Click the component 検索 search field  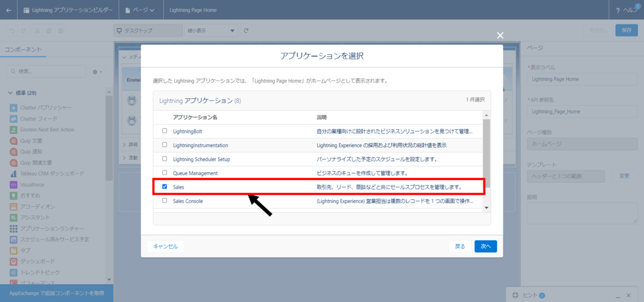[46, 71]
